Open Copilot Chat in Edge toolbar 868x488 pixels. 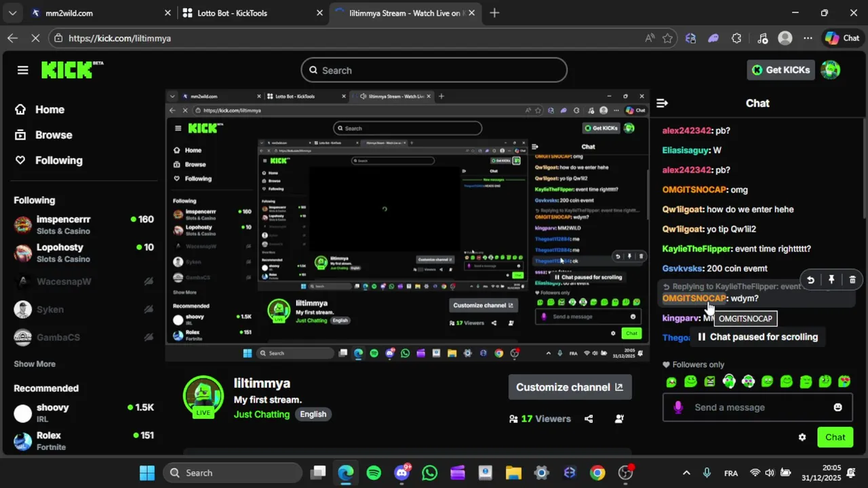[842, 38]
